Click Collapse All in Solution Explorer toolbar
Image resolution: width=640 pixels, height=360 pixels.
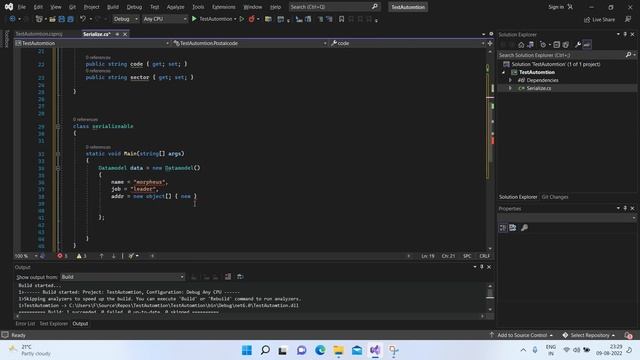(x=556, y=44)
